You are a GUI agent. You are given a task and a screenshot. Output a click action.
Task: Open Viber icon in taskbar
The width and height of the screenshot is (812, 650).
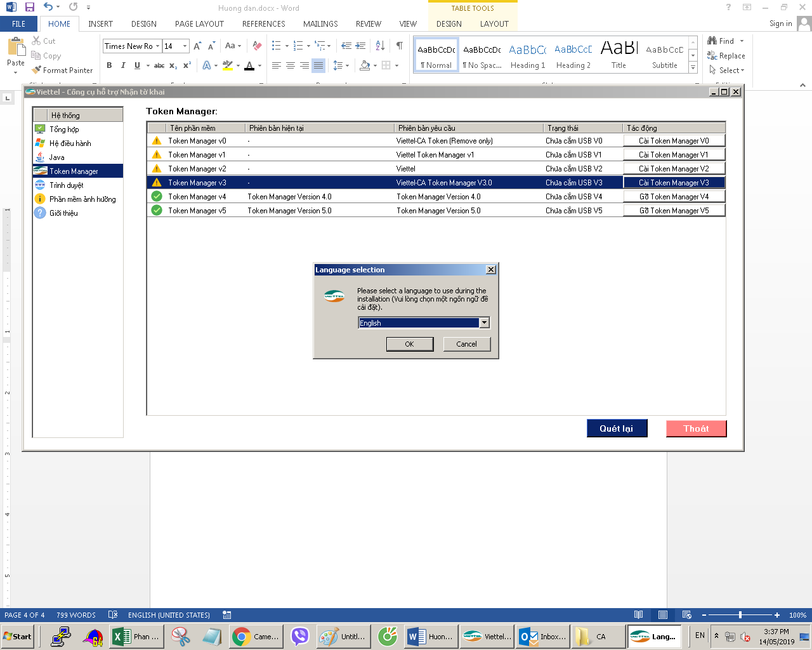coord(299,637)
